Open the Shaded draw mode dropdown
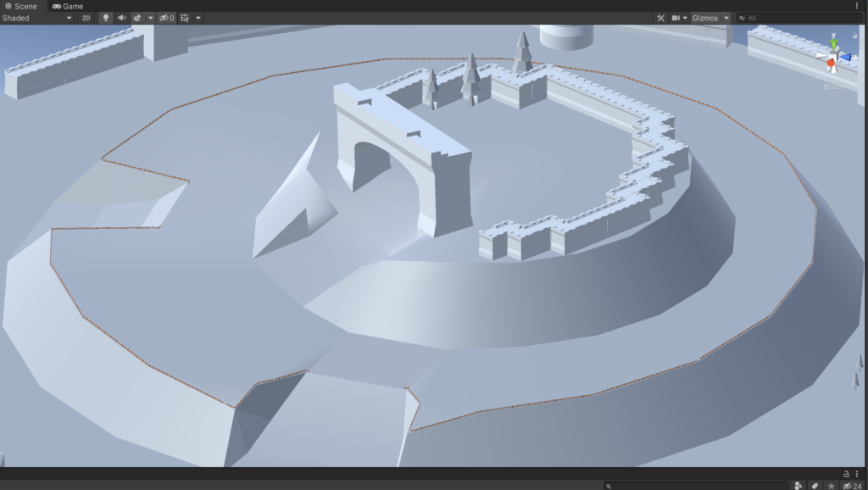The height and width of the screenshot is (490, 868). tap(37, 18)
